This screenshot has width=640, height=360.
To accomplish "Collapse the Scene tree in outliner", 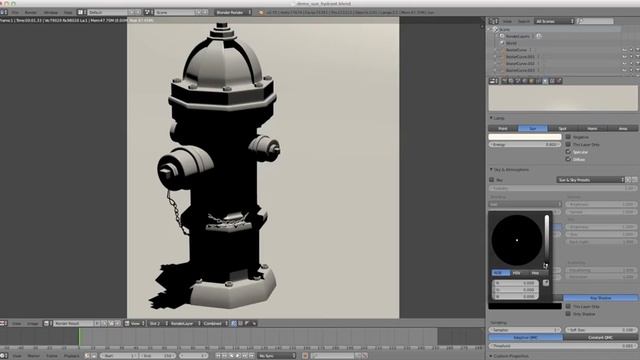I will 490,29.
